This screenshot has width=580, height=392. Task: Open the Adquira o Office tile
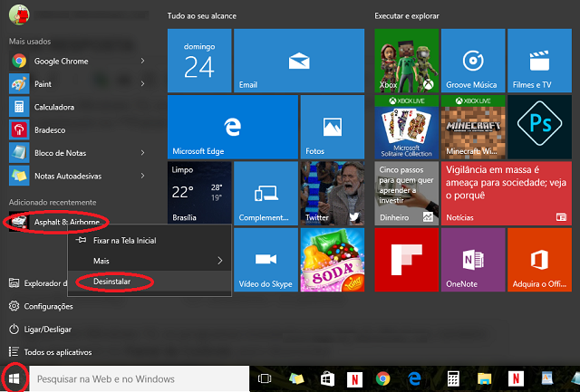click(x=540, y=260)
